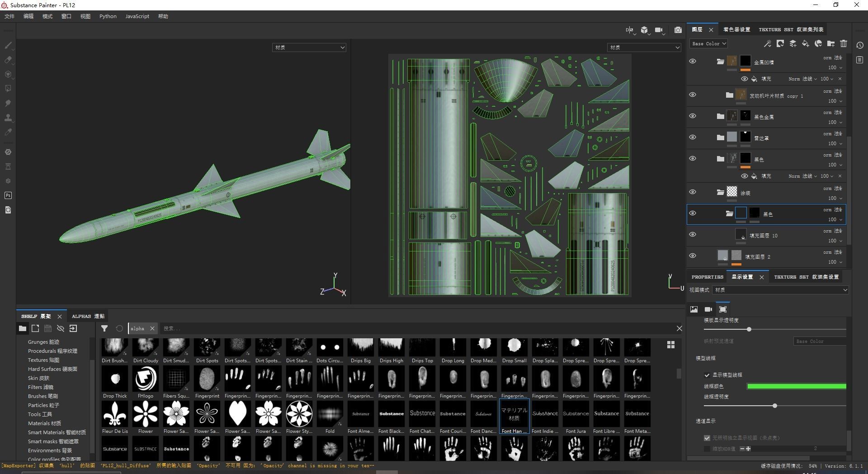Toggle visibility of the 金属凹槽 layer
Viewport: 868px width, 474px height.
(693, 61)
